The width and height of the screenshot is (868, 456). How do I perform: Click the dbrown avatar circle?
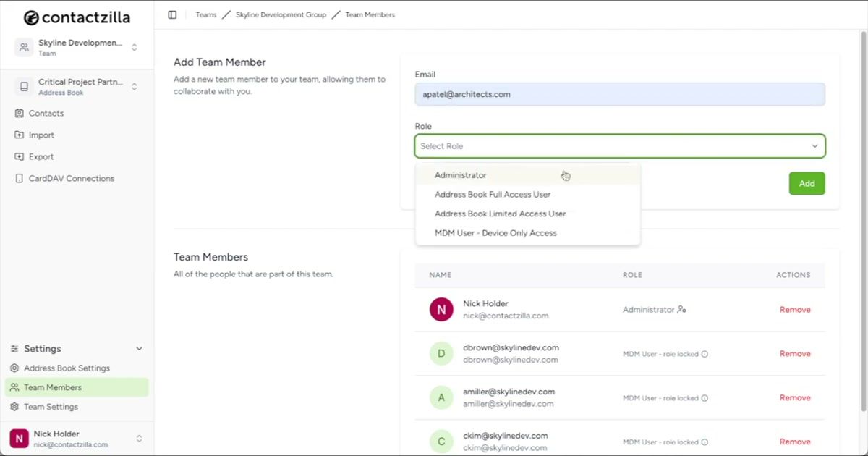pos(441,354)
